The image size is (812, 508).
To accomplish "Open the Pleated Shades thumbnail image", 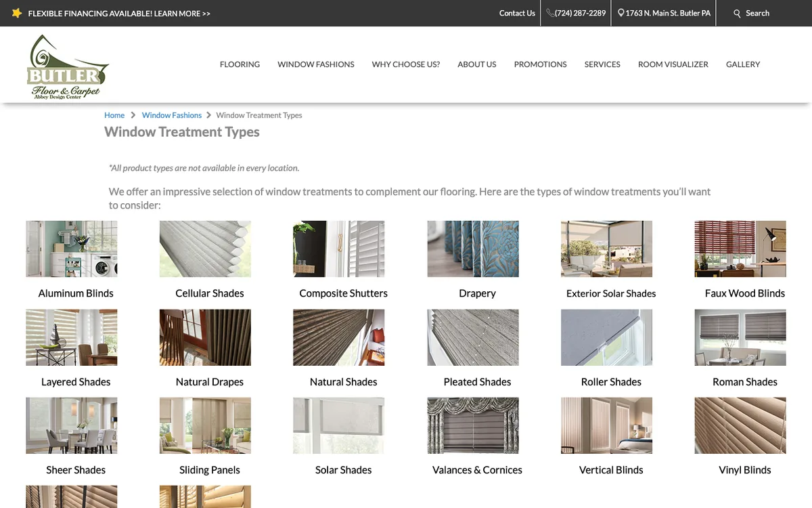I will coord(473,337).
